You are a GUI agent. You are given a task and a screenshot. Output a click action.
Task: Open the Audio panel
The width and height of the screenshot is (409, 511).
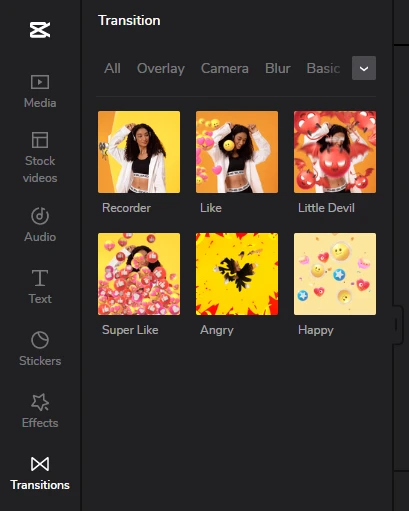point(40,224)
